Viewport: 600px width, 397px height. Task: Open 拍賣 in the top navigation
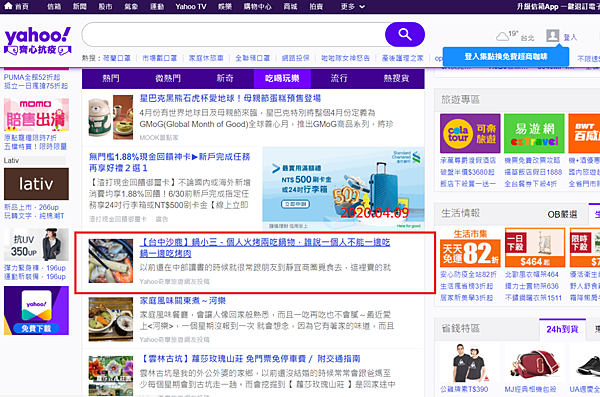(x=316, y=7)
